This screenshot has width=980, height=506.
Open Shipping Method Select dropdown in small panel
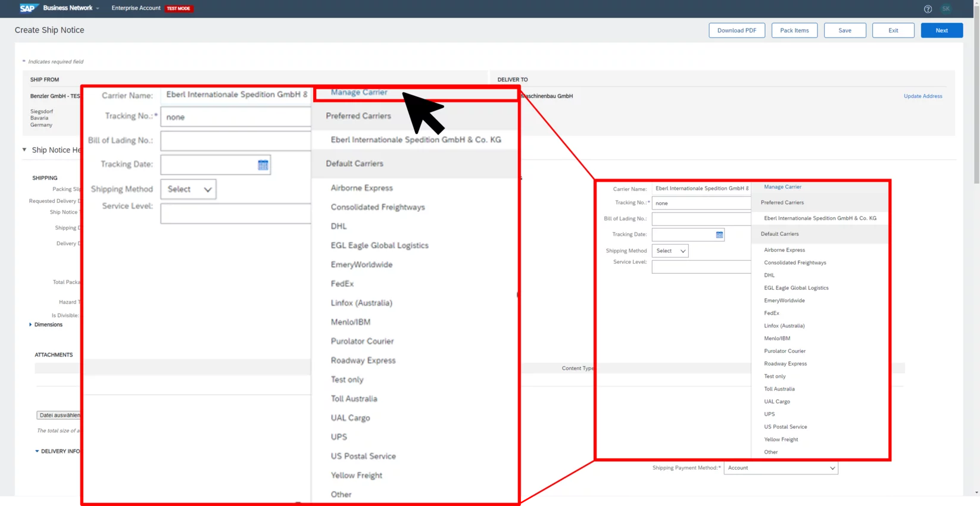tap(670, 251)
